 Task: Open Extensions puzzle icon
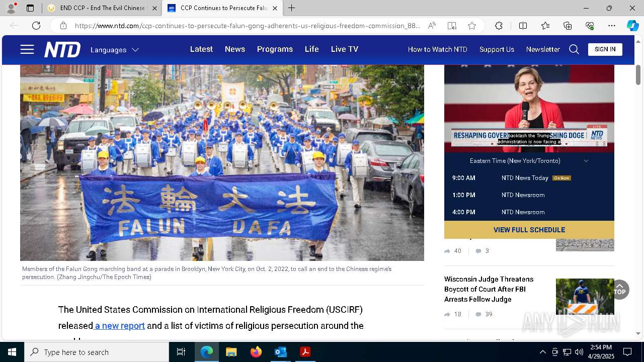499,26
